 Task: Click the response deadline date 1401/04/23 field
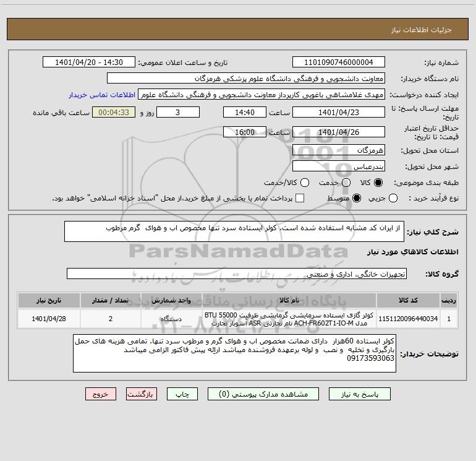tap(339, 112)
